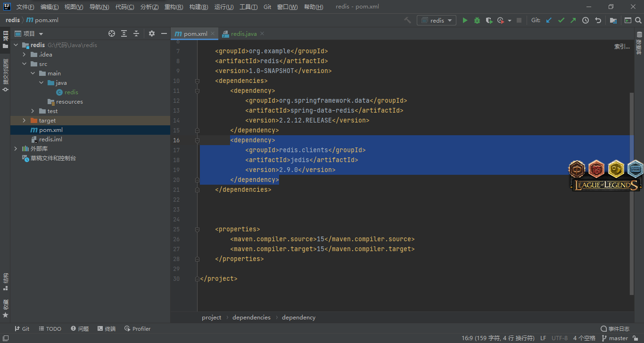This screenshot has height=343, width=644.
Task: Start debugging with the green bug icon
Action: pos(477,20)
